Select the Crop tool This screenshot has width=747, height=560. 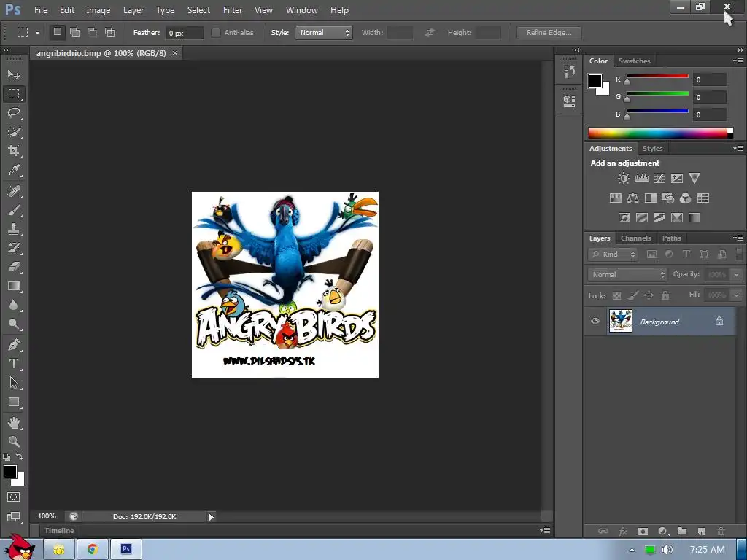click(14, 151)
